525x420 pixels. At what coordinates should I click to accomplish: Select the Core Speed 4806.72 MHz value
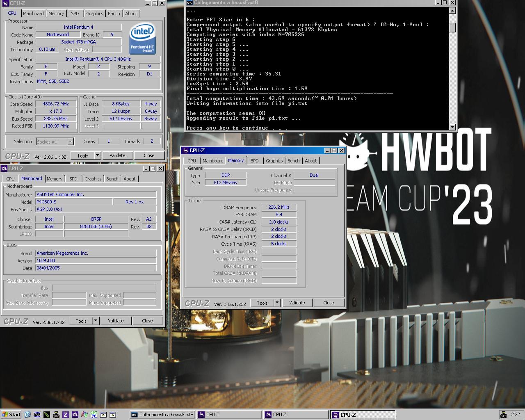[x=56, y=104]
